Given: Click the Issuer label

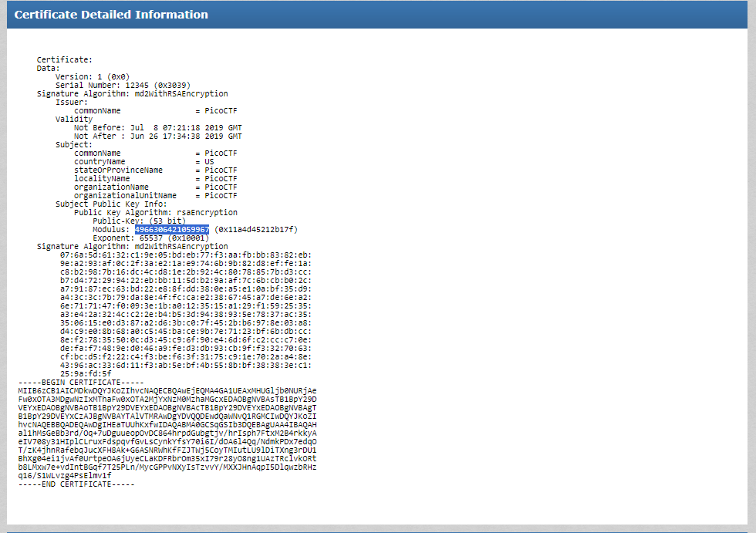Looking at the screenshot, I should (x=73, y=102).
